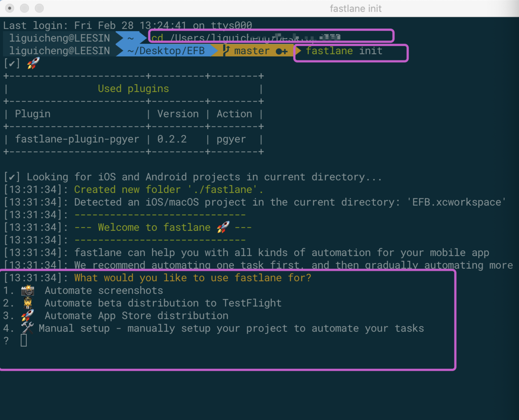Click the 'fastlane init' window title
The height and width of the screenshot is (420, 519).
click(356, 8)
